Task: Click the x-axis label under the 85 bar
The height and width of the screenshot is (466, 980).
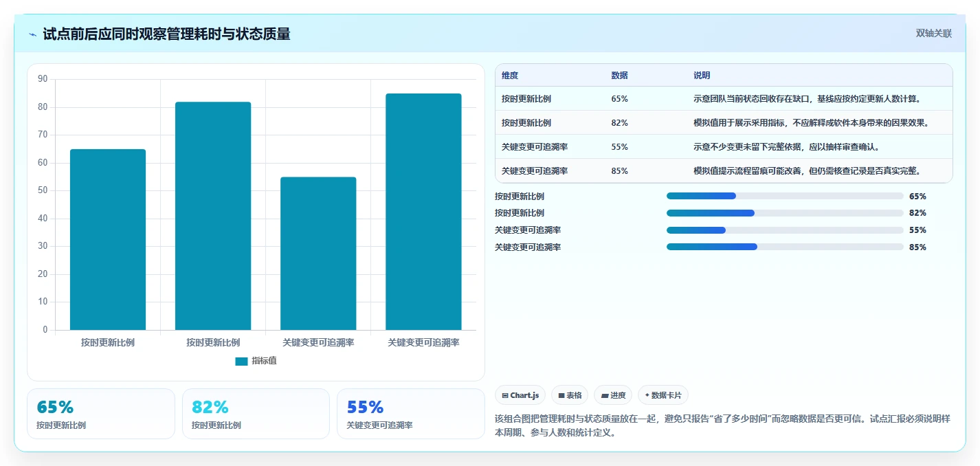Action: pos(423,342)
